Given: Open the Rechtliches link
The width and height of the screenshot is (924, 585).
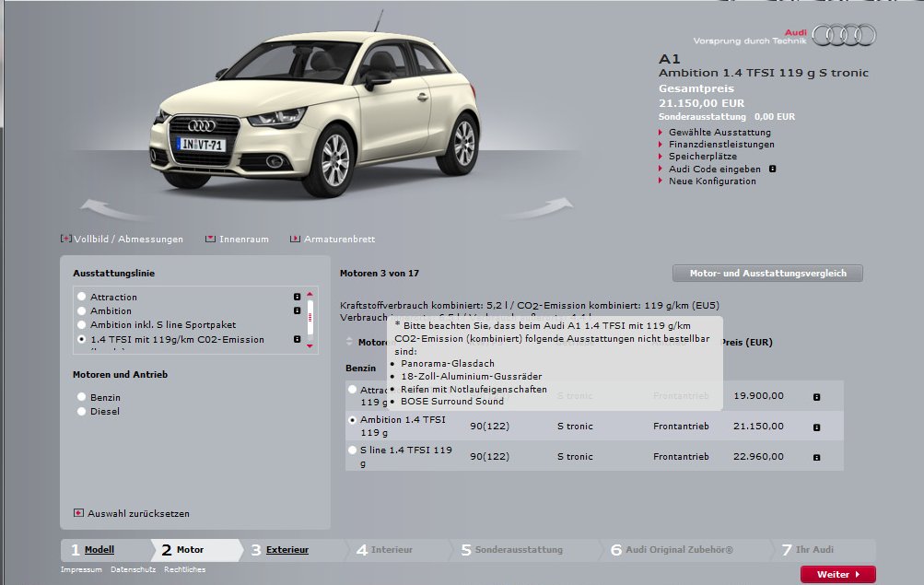Looking at the screenshot, I should pyautogui.click(x=184, y=569).
